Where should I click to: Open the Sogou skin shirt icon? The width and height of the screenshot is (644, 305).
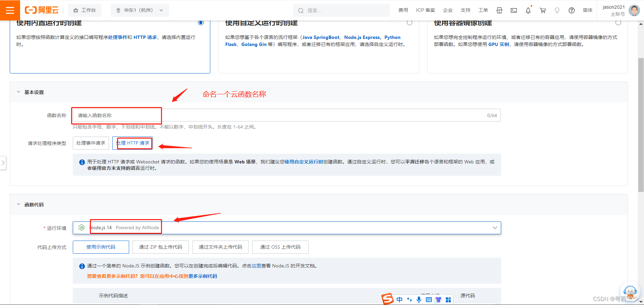click(x=438, y=299)
